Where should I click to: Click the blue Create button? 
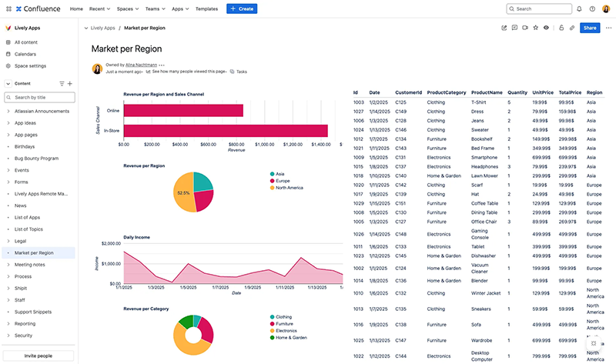tap(242, 8)
